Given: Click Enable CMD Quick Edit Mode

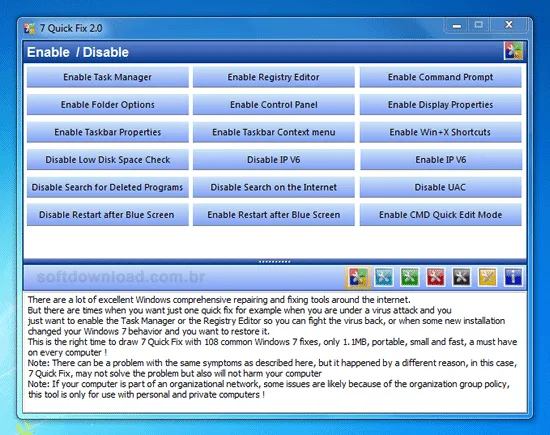Looking at the screenshot, I should pyautogui.click(x=441, y=215).
